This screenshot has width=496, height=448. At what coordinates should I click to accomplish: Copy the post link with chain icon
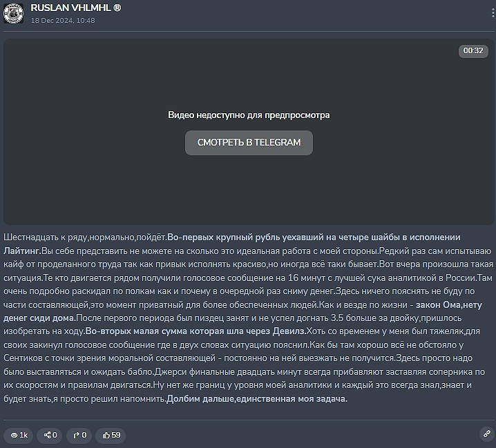[486, 434]
